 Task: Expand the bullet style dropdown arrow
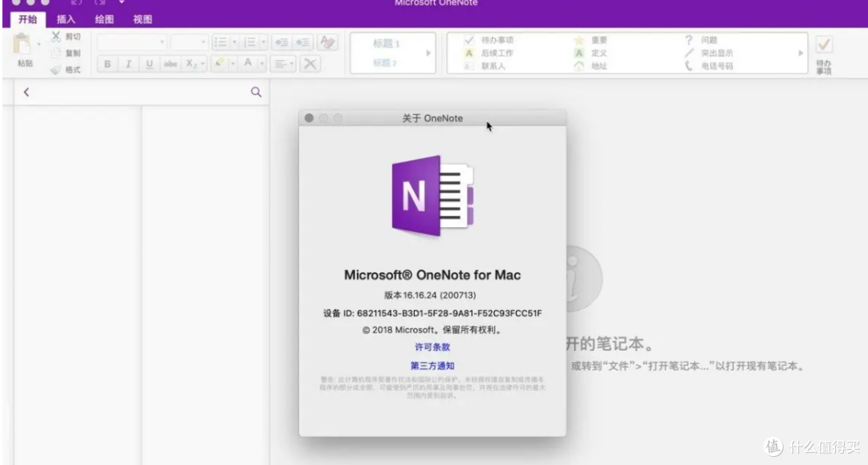pyautogui.click(x=234, y=42)
